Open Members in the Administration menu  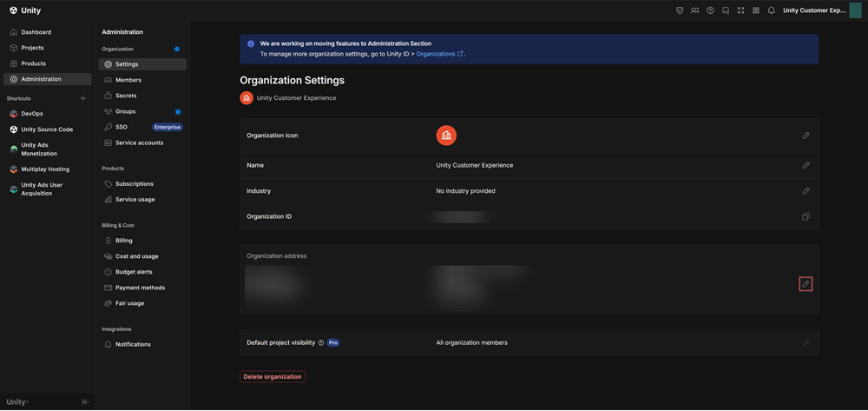coord(142,80)
